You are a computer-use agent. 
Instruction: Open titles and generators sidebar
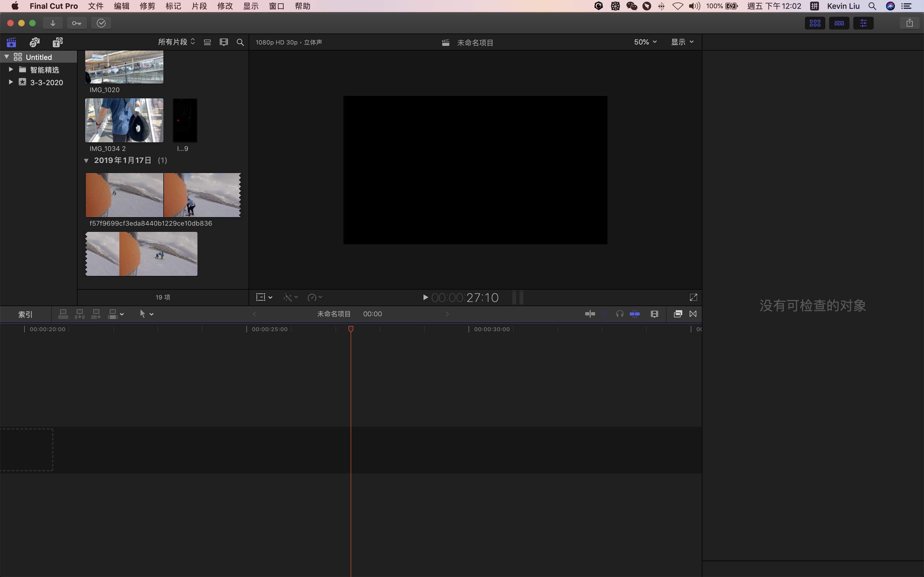[x=58, y=42]
